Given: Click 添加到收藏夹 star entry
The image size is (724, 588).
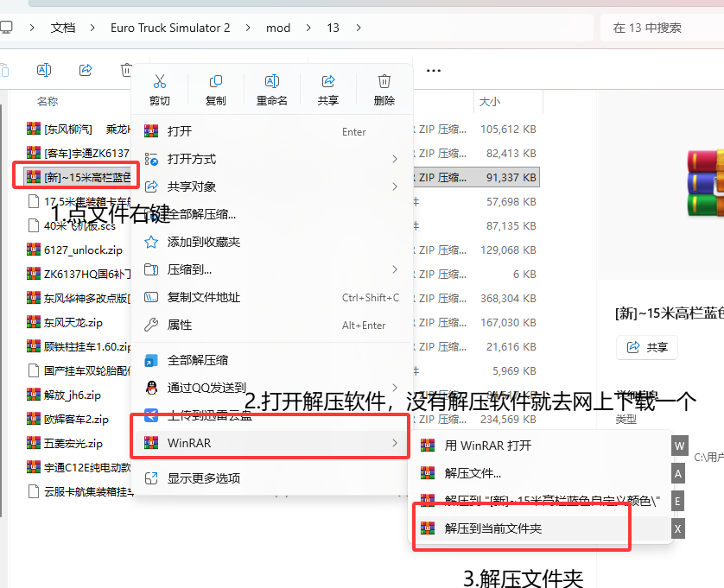Looking at the screenshot, I should [271, 242].
